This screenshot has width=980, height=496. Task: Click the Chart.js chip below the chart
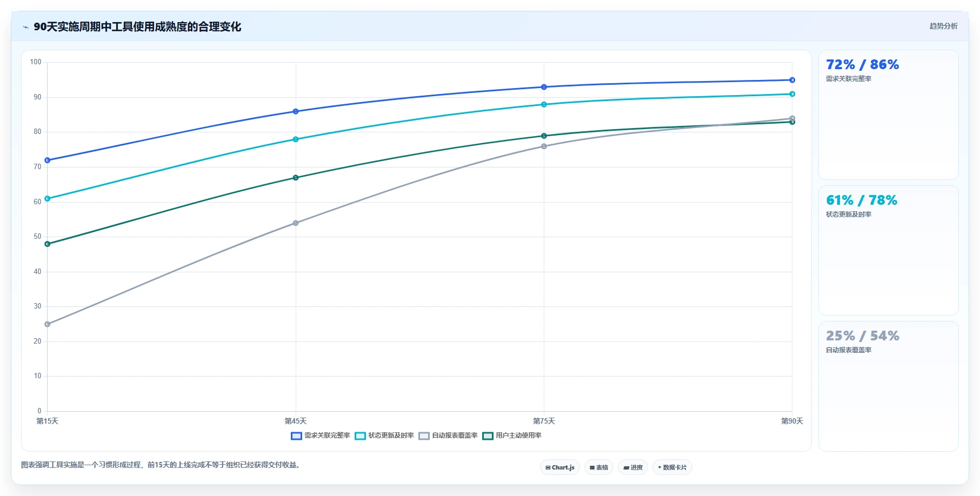tap(560, 467)
